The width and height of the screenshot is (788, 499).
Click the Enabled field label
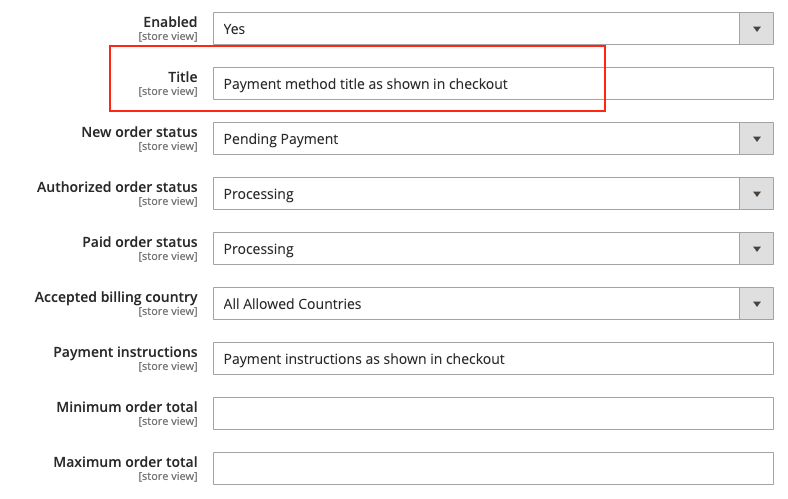[x=170, y=22]
